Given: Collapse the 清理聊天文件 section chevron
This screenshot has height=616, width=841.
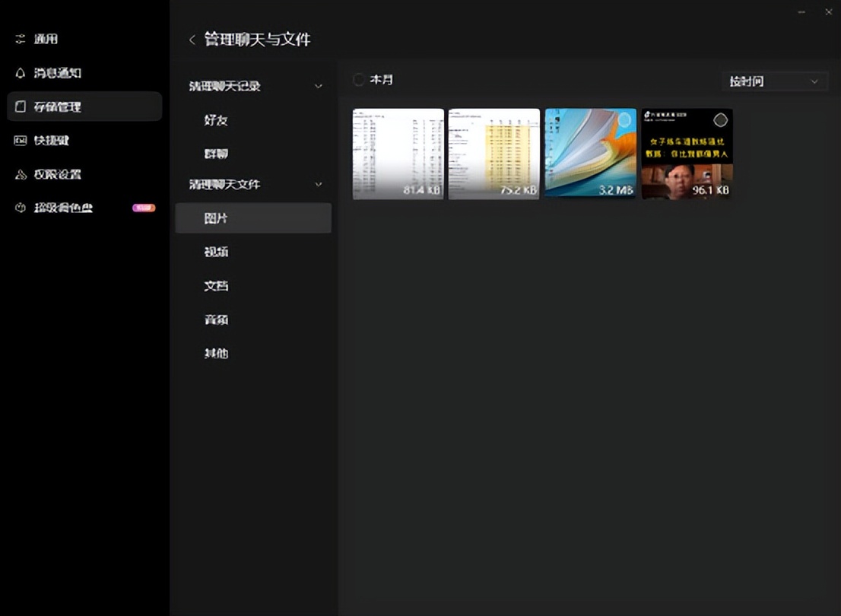Looking at the screenshot, I should coord(319,185).
